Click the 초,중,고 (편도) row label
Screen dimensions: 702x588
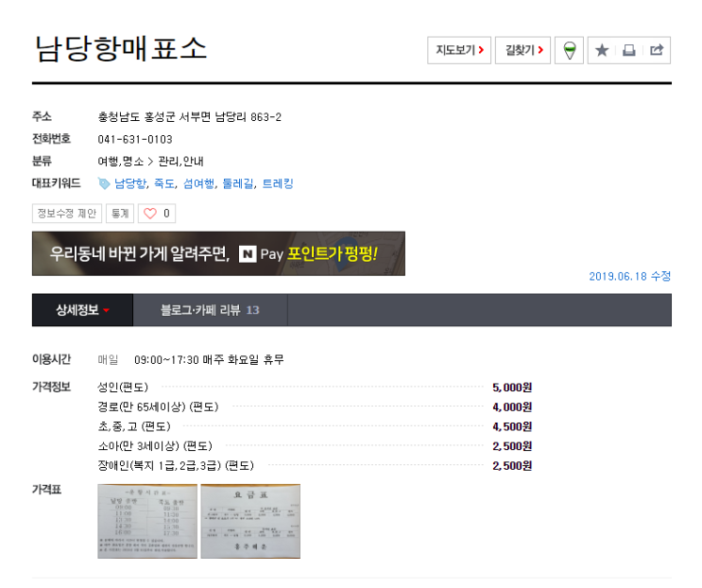click(x=134, y=426)
